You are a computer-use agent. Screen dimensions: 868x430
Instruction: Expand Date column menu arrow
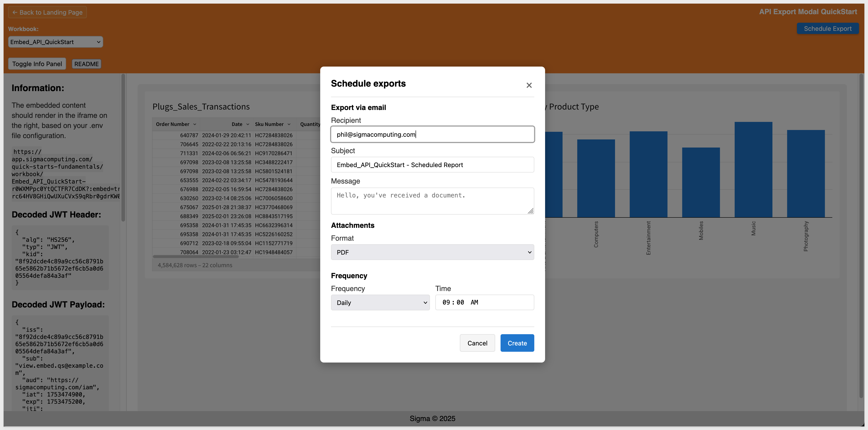pyautogui.click(x=248, y=124)
